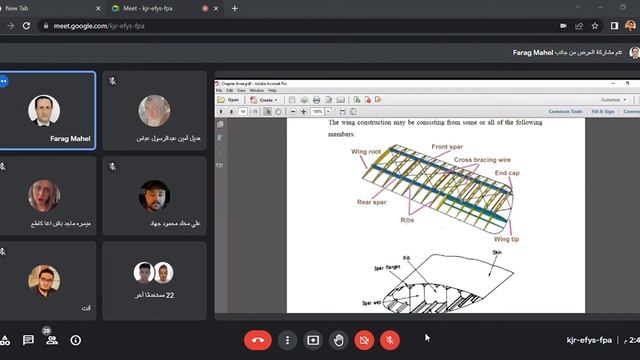Reload the browser page
Viewport: 640px width, 360px height.
[26, 26]
